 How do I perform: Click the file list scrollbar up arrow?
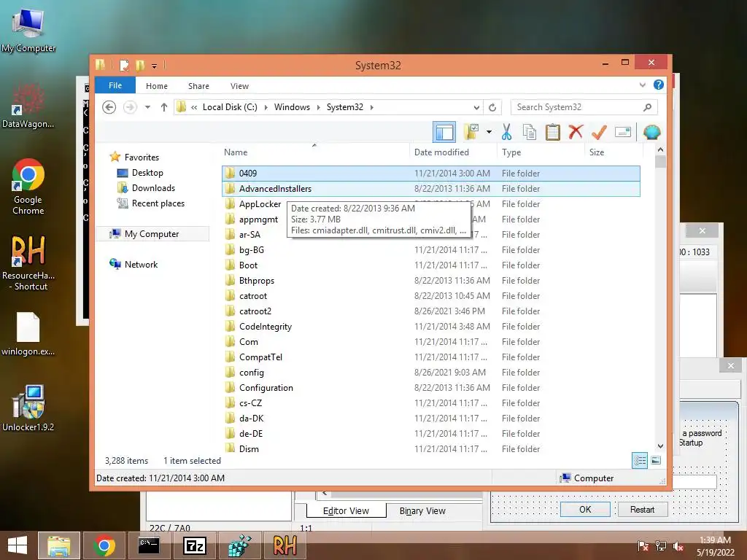660,149
